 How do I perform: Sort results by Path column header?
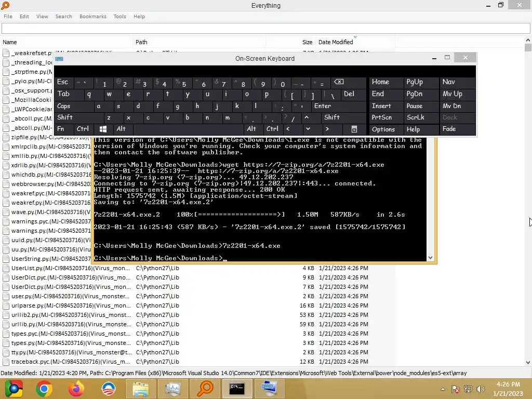(x=199, y=42)
